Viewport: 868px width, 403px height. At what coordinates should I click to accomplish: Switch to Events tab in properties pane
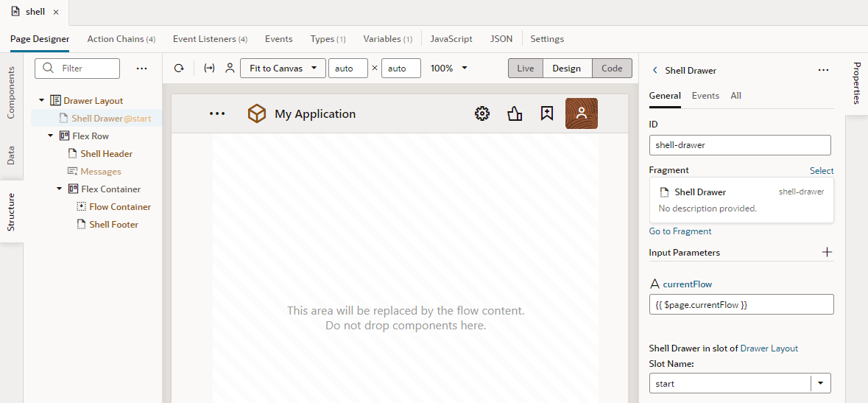coord(706,96)
